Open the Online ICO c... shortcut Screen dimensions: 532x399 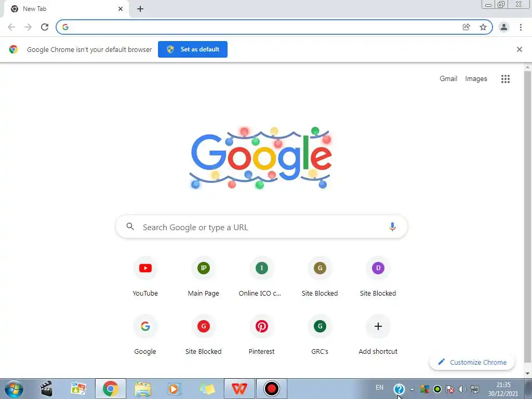[x=262, y=277]
